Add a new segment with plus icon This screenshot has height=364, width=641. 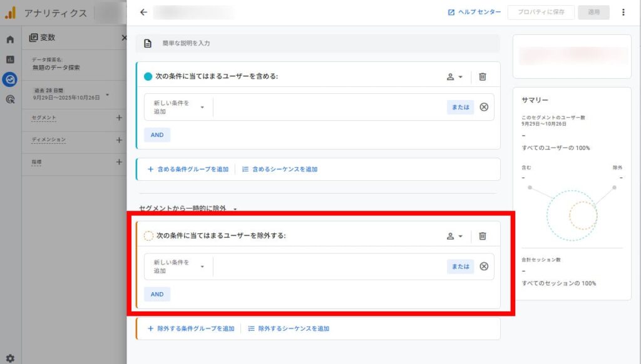[x=119, y=118]
